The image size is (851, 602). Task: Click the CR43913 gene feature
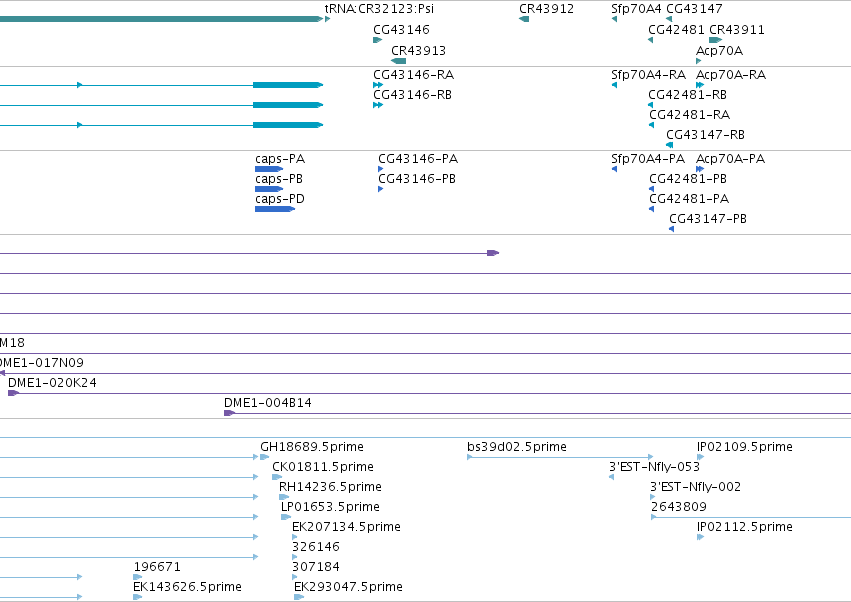point(398,61)
